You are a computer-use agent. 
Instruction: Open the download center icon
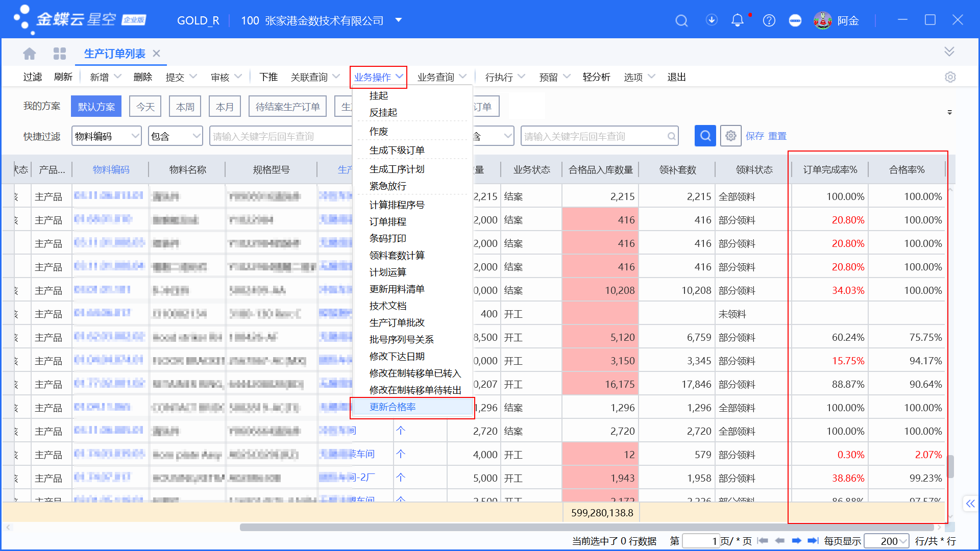click(712, 20)
